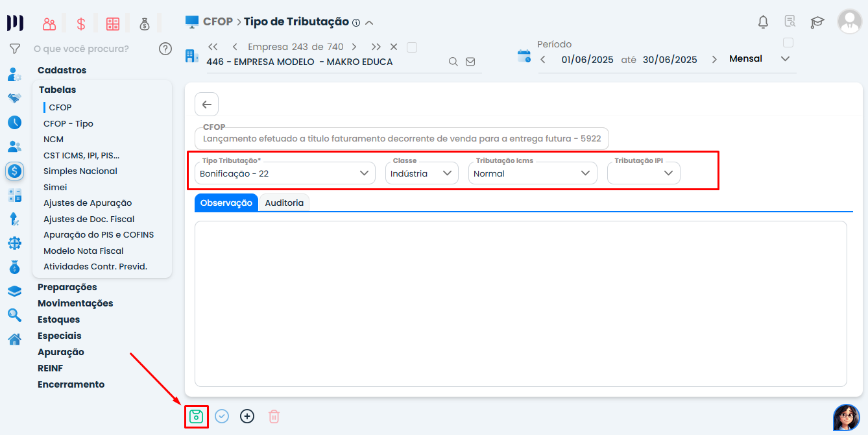Open the help question mark icon
868x435 pixels.
[x=165, y=49]
